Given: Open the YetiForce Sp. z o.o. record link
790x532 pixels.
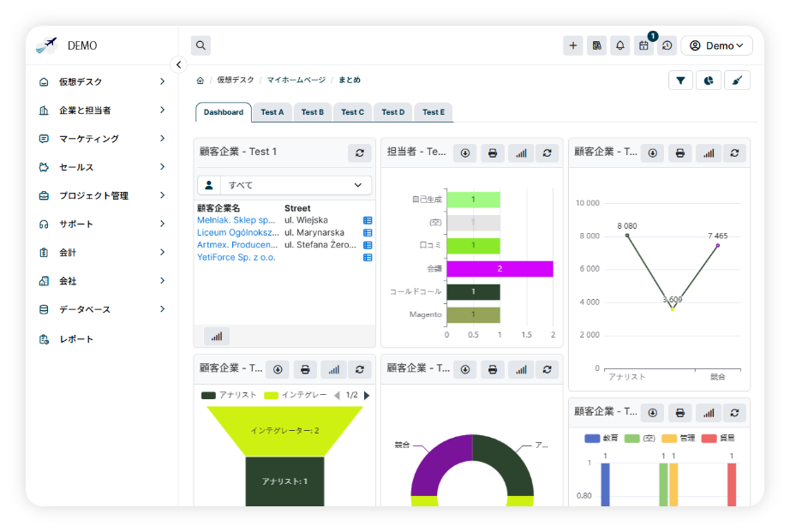Looking at the screenshot, I should 236,257.
